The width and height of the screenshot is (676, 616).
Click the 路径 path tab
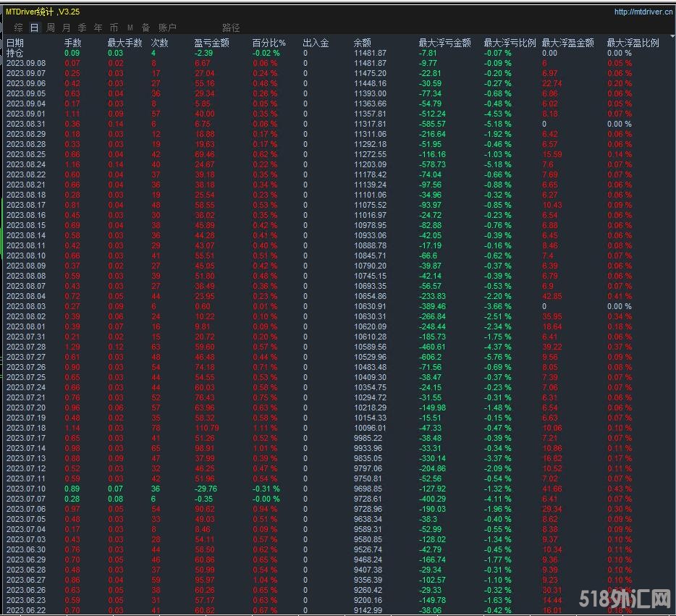coord(231,28)
